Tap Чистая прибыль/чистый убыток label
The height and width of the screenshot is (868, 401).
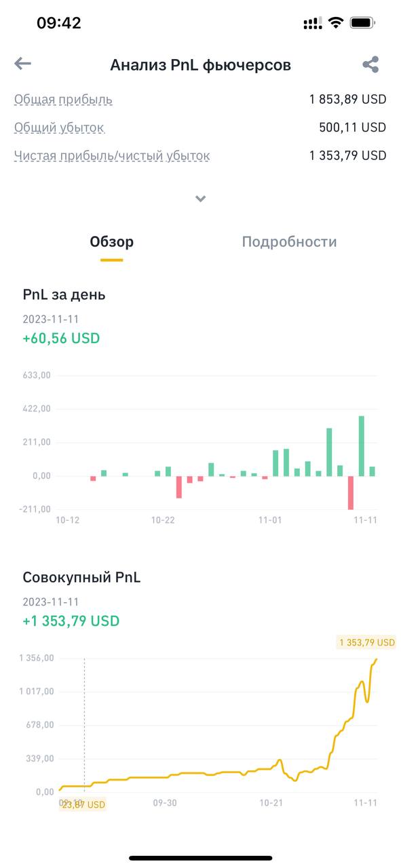click(x=112, y=155)
